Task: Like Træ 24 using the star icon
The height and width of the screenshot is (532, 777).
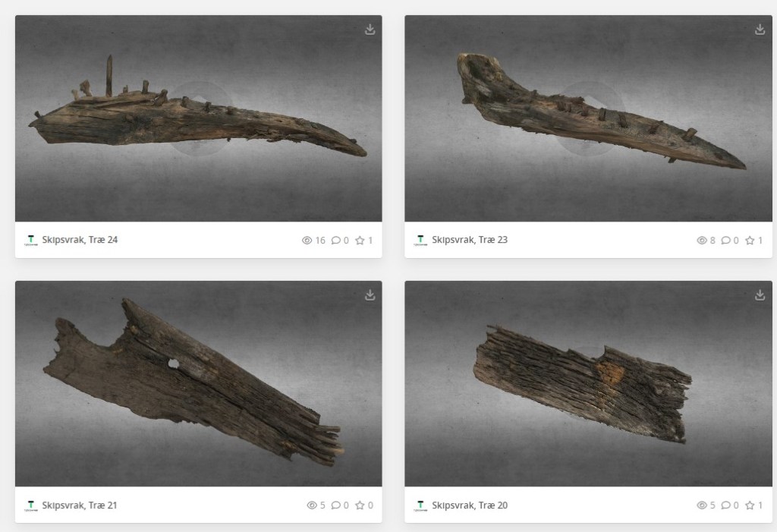Action: click(360, 241)
